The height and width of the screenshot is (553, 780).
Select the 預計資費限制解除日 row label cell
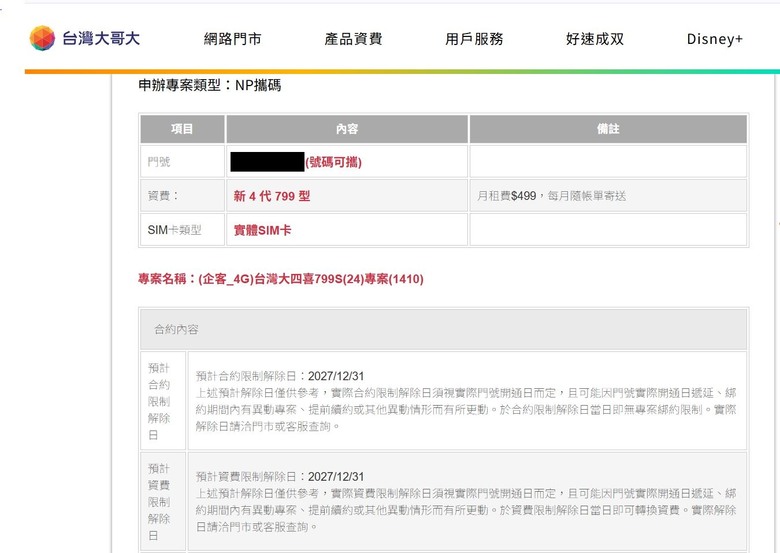click(x=163, y=501)
